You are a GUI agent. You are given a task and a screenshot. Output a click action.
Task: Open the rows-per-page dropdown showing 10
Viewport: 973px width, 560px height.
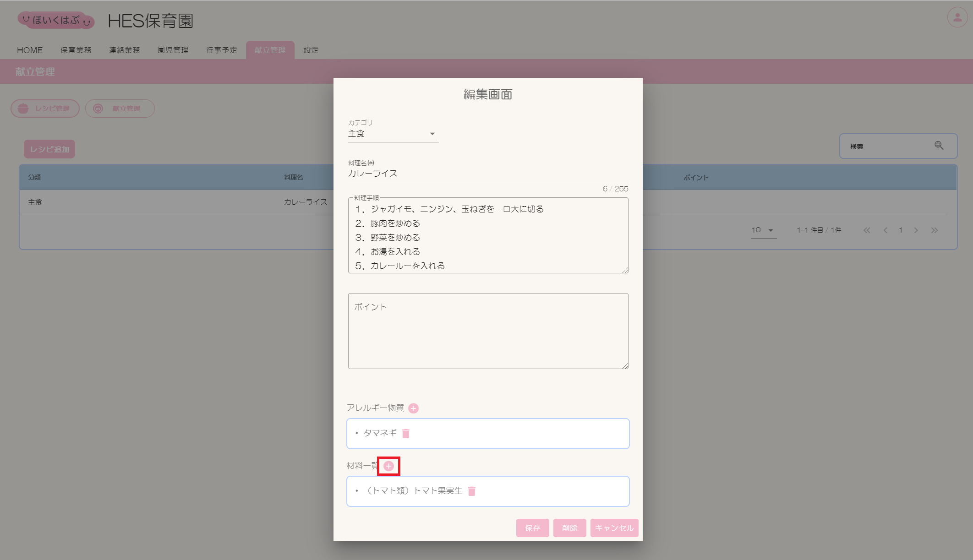(764, 230)
